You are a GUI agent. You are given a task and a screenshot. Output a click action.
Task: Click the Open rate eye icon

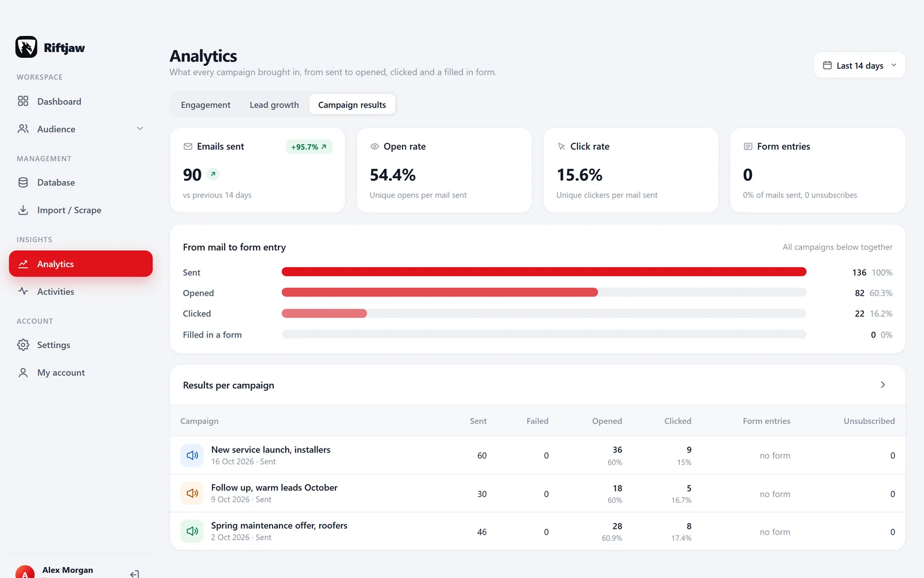coord(374,147)
